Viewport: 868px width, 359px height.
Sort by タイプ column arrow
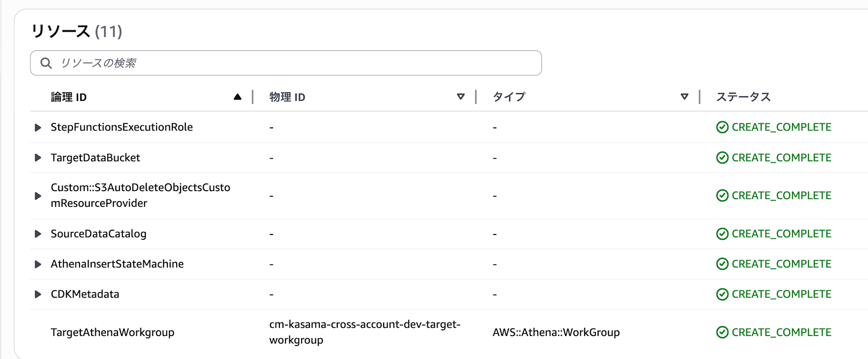click(684, 97)
